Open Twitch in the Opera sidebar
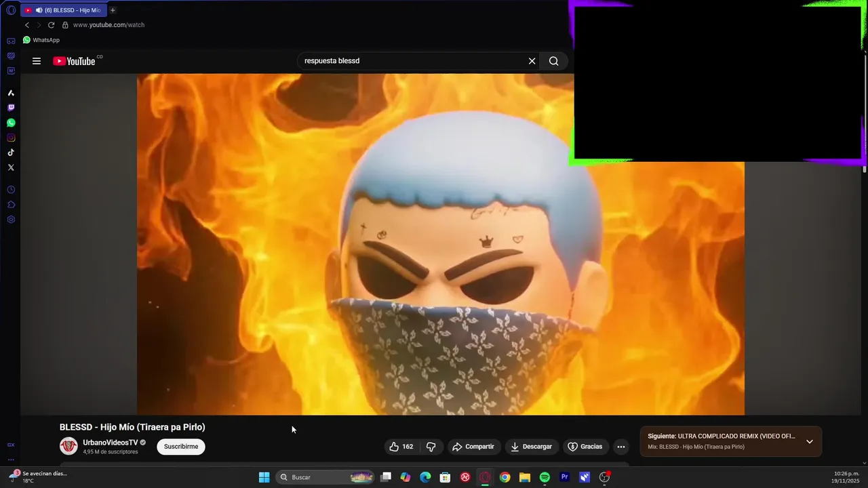Viewport: 868px width, 488px height. [x=11, y=108]
